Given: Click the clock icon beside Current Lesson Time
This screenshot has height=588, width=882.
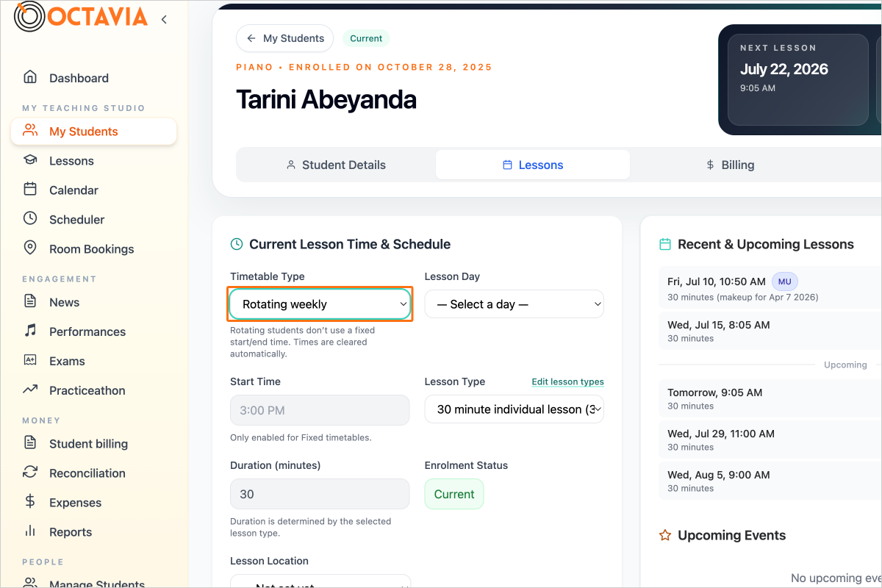Looking at the screenshot, I should point(237,244).
